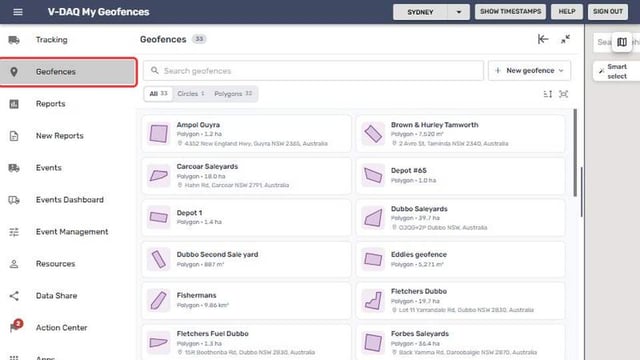Click the Geofences count badge 33
This screenshot has height=360, width=640.
[199, 39]
